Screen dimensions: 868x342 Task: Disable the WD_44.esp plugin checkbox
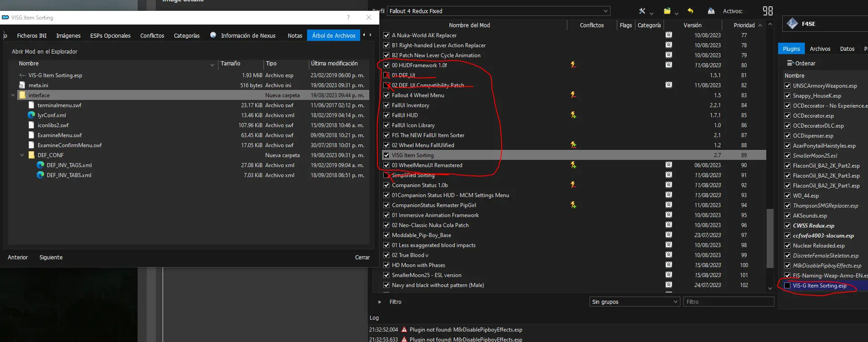pos(787,195)
